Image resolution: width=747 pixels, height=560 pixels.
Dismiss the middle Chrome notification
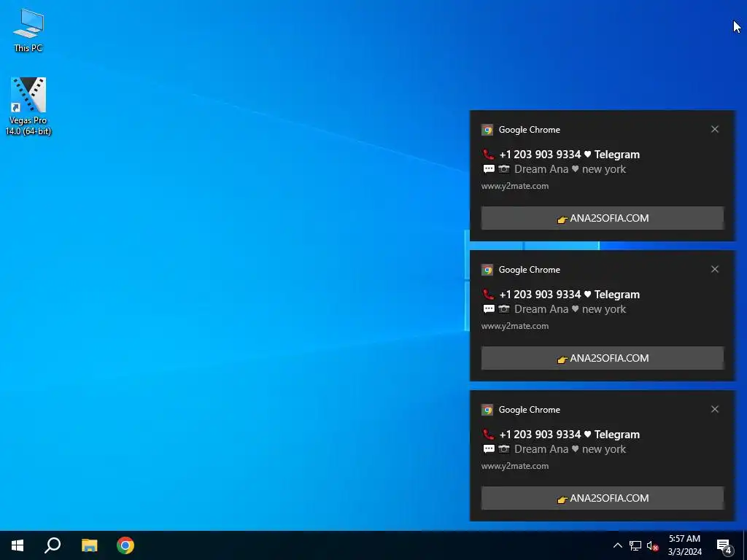[x=715, y=269]
